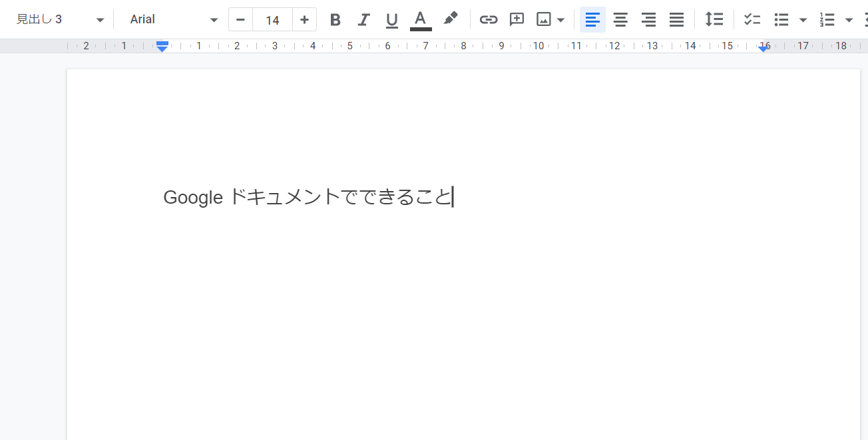
Task: Expand the bulleted list options arrow
Action: click(x=803, y=20)
